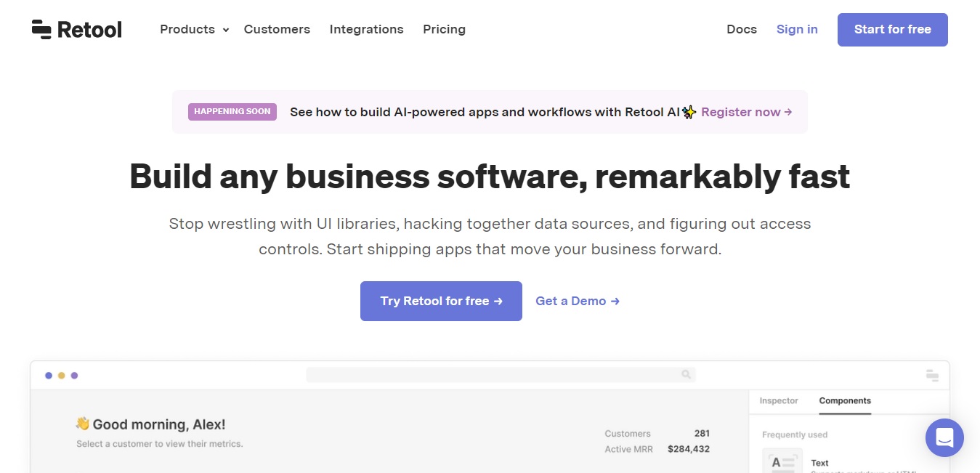Click Try Retool for free button
This screenshot has width=980, height=473.
click(441, 301)
